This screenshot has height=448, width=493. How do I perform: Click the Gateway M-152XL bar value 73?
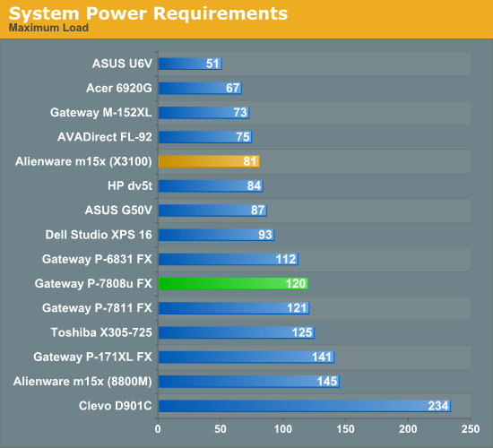[x=240, y=113]
